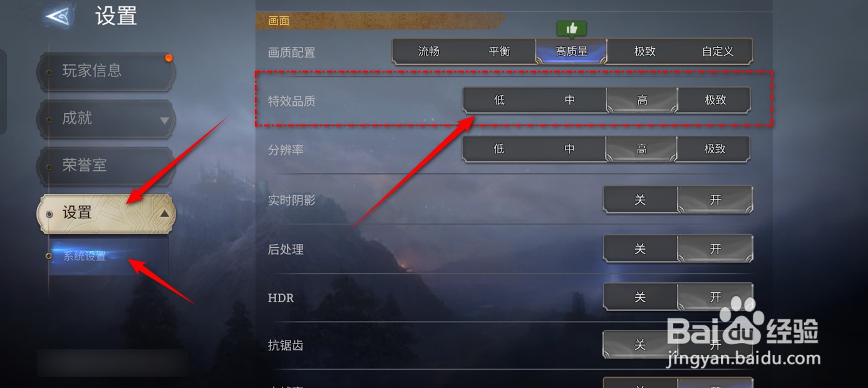Turn HDR off with 关
868x388 pixels.
[640, 297]
